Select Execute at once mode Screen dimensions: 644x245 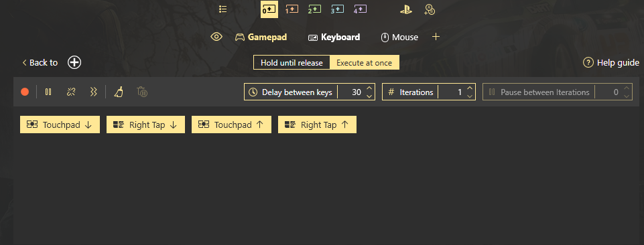(365, 63)
